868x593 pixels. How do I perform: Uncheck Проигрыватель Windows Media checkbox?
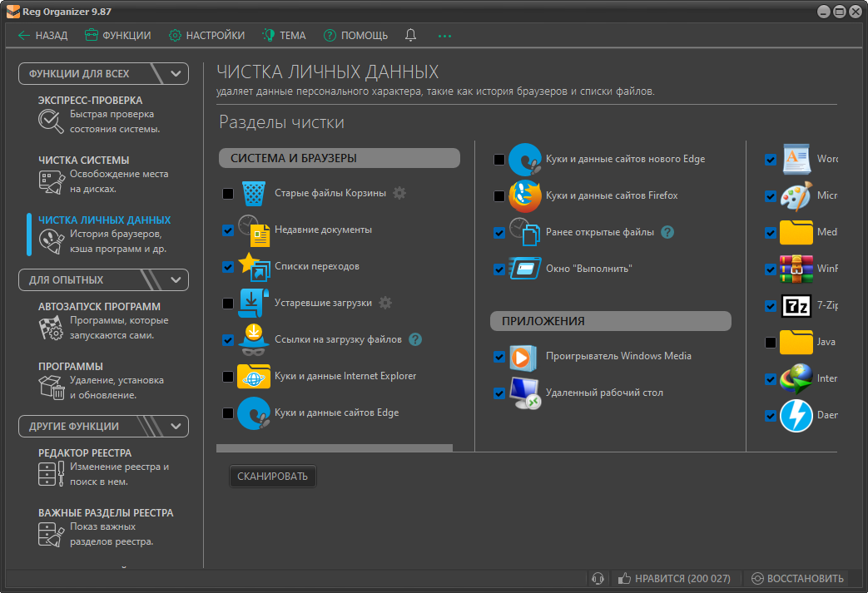(499, 357)
